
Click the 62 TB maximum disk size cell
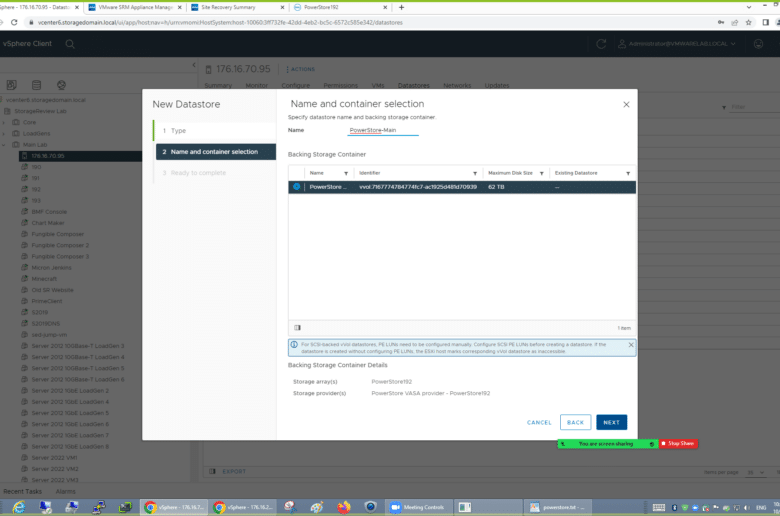coord(496,187)
